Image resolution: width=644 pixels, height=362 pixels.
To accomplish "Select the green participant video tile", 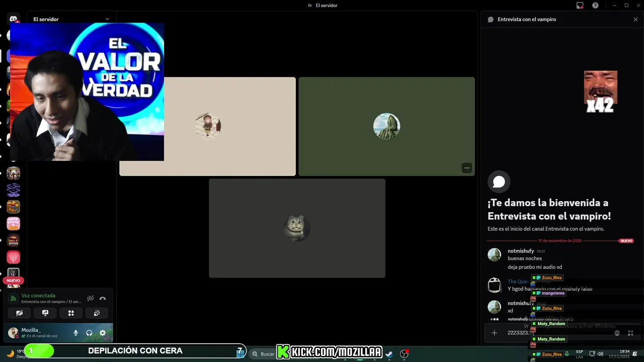I will pyautogui.click(x=386, y=126).
